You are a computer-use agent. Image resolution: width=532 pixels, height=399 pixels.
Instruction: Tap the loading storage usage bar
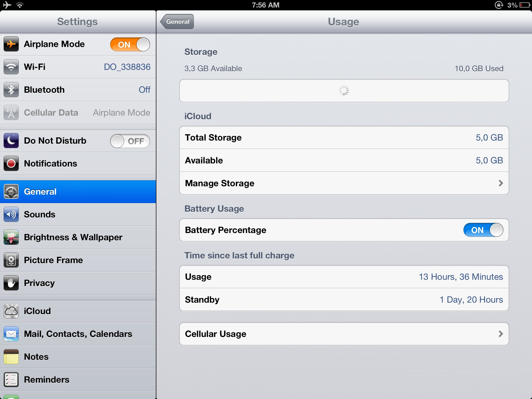344,91
